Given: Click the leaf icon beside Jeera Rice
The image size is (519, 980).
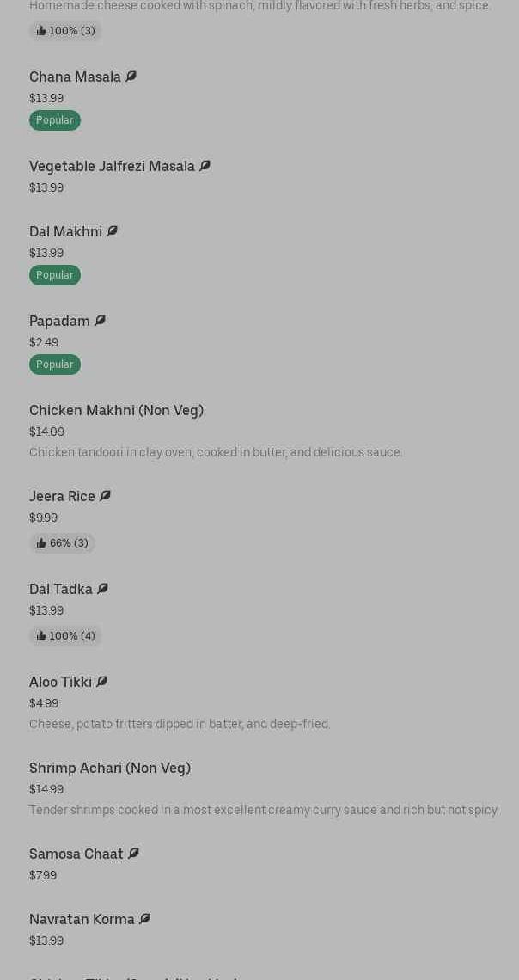Looking at the screenshot, I should coord(105,496).
